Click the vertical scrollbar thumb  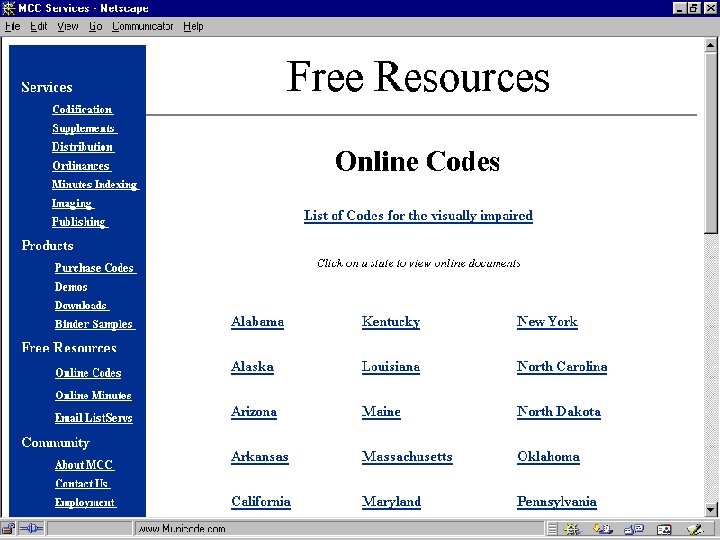pos(710,143)
